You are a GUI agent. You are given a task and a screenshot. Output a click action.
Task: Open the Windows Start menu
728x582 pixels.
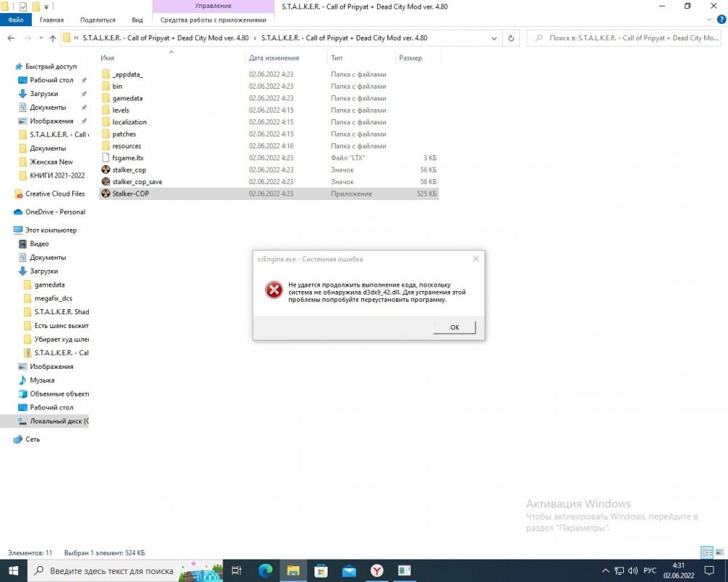click(x=13, y=570)
